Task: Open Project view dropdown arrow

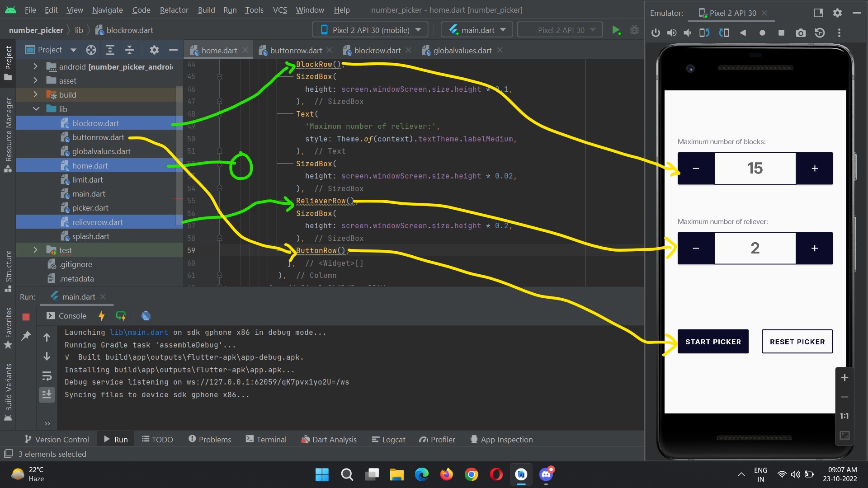Action: coord(73,50)
